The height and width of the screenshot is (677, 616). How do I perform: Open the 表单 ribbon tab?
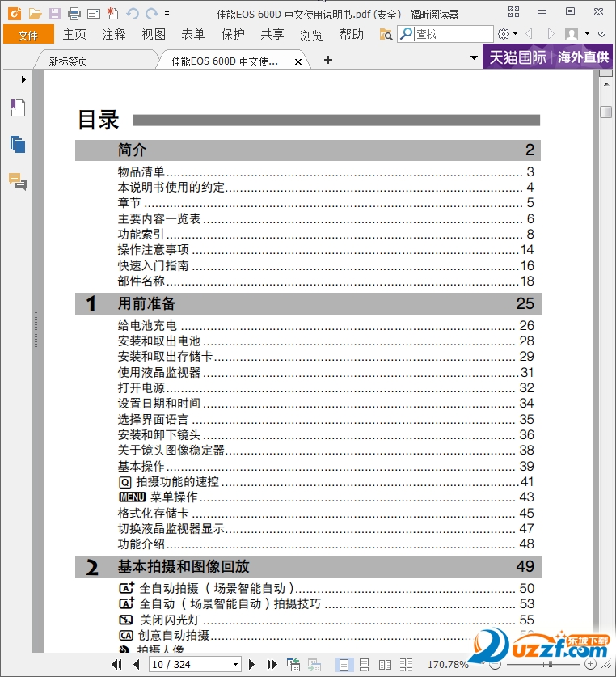193,34
